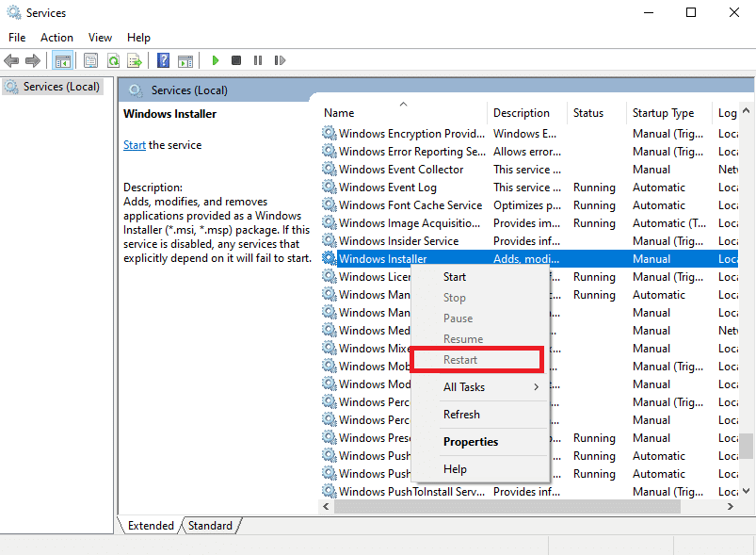Click the vertical scrollbar up arrow
This screenshot has height=555, width=756.
click(747, 111)
